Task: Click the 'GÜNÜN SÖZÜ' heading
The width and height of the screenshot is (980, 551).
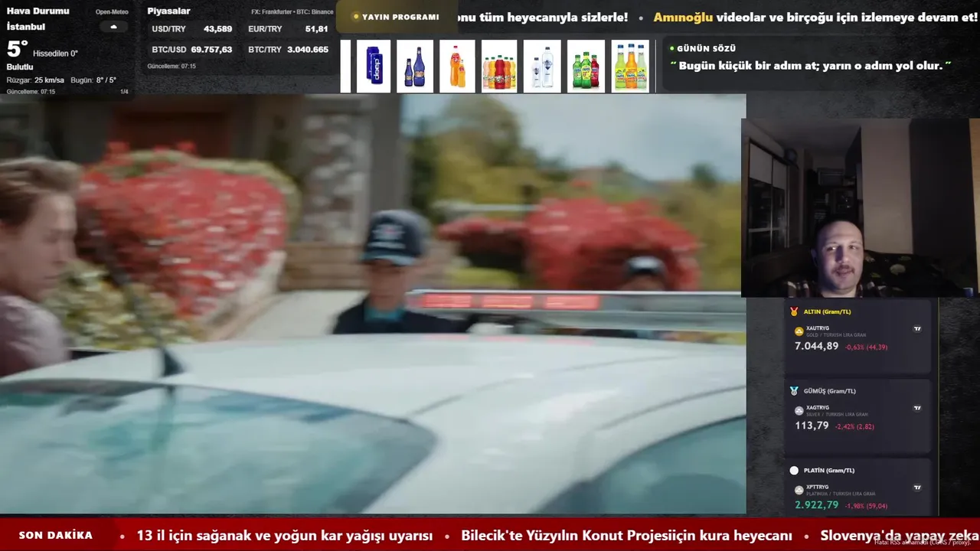Action: point(706,48)
